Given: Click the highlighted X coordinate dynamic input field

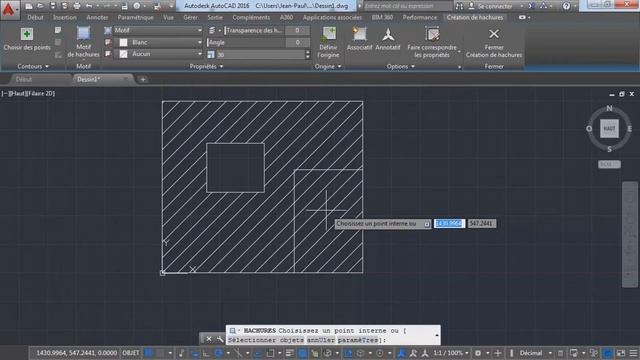Looking at the screenshot, I should pos(449,223).
